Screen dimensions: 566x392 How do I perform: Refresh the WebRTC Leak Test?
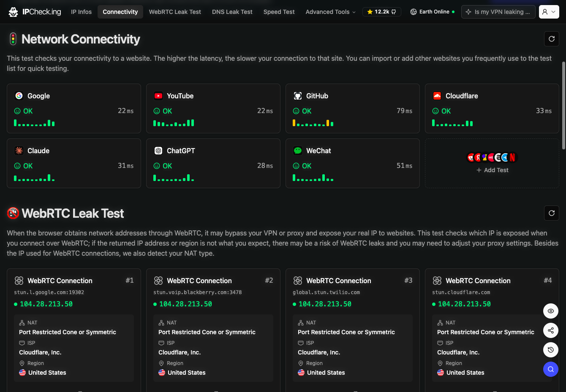click(x=552, y=213)
